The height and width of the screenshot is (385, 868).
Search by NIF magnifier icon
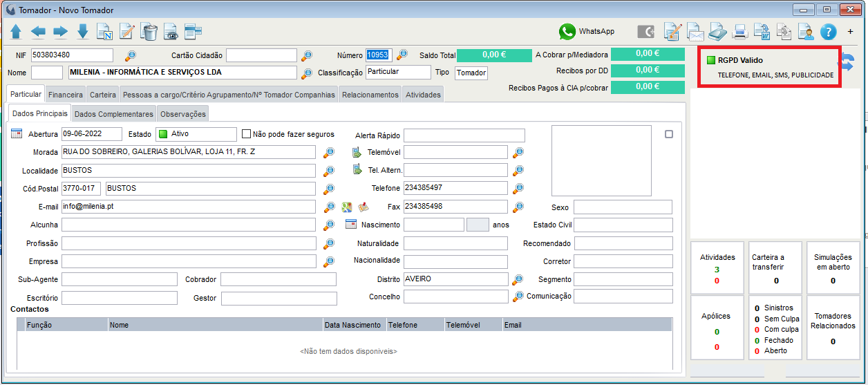pyautogui.click(x=130, y=56)
